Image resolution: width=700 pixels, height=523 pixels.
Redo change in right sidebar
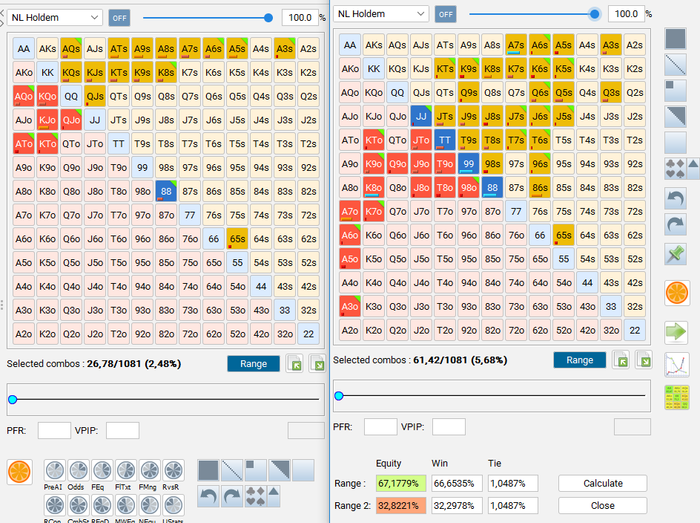pyautogui.click(x=675, y=224)
